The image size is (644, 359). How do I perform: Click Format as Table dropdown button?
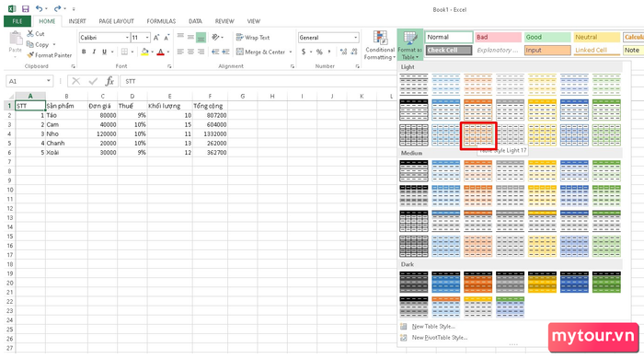point(409,45)
